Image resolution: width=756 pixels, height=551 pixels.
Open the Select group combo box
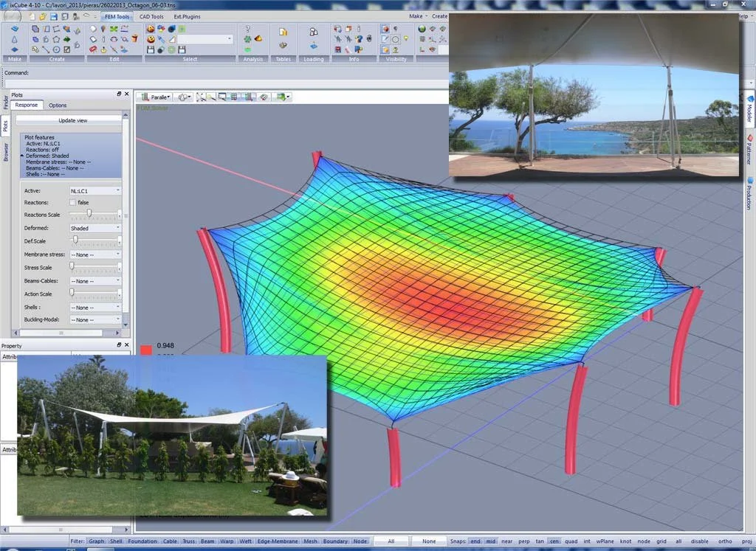205,39
